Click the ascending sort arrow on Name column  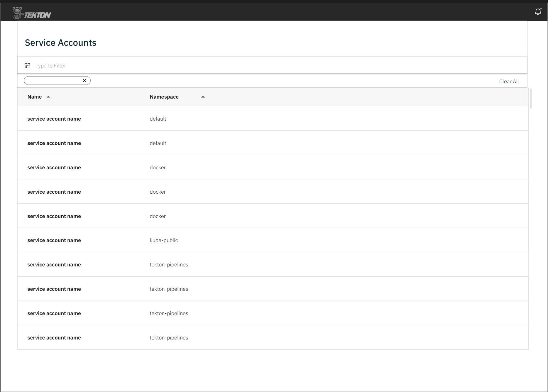click(x=48, y=97)
